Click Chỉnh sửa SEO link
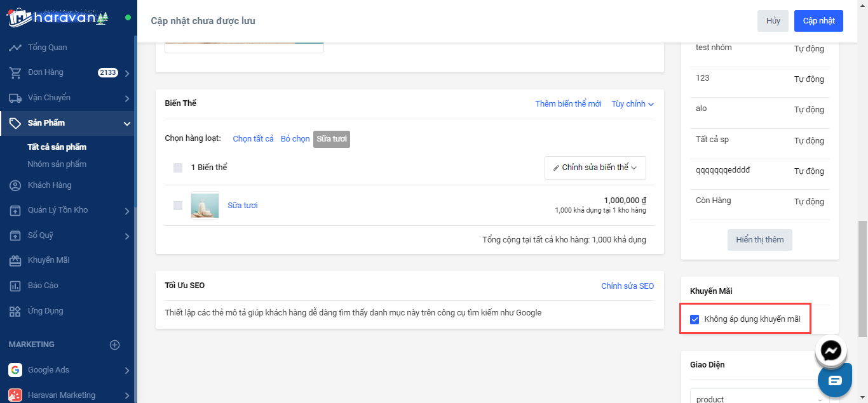Image resolution: width=868 pixels, height=403 pixels. (x=627, y=286)
